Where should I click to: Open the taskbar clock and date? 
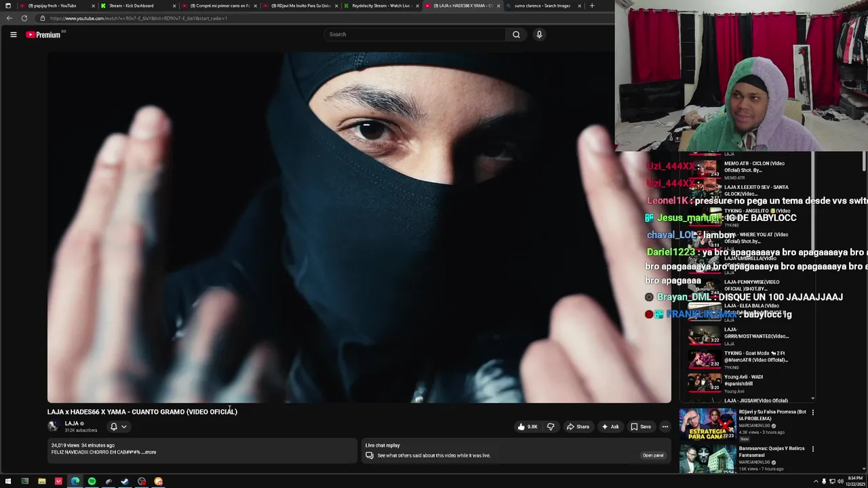pos(854,481)
